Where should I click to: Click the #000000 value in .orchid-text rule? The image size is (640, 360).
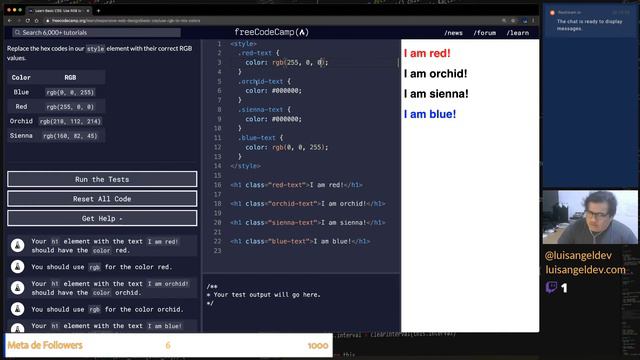(x=287, y=91)
